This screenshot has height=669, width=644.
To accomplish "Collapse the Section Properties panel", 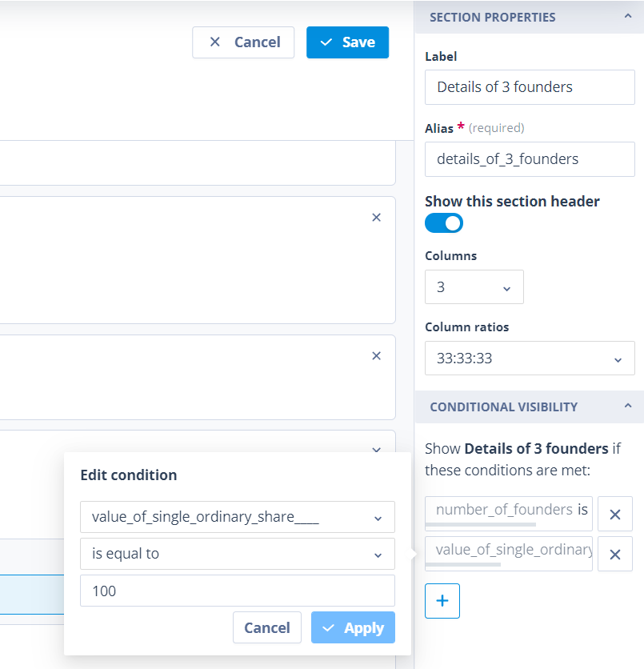I will click(628, 16).
